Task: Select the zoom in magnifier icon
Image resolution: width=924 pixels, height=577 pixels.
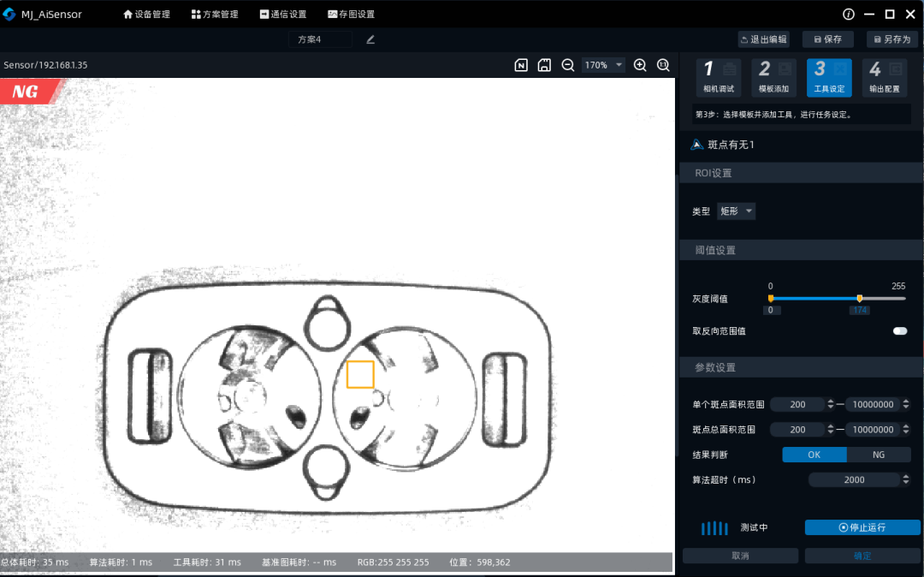Action: pyautogui.click(x=640, y=64)
